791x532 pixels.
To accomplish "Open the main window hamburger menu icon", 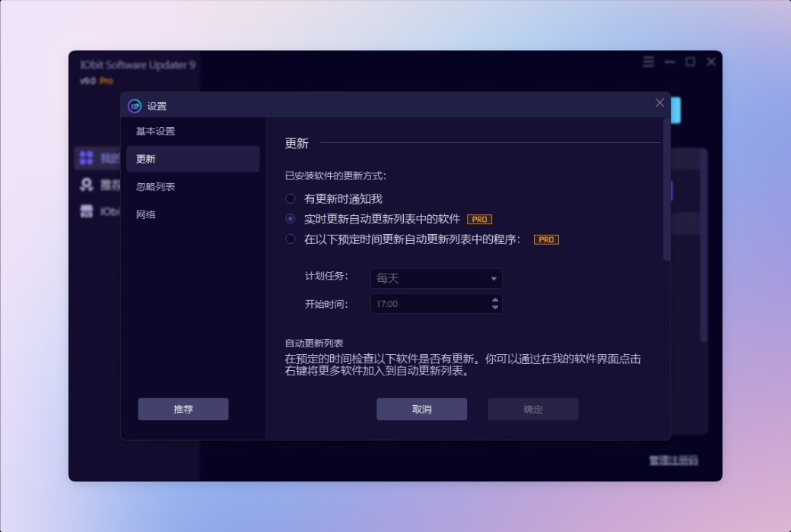I will [649, 62].
